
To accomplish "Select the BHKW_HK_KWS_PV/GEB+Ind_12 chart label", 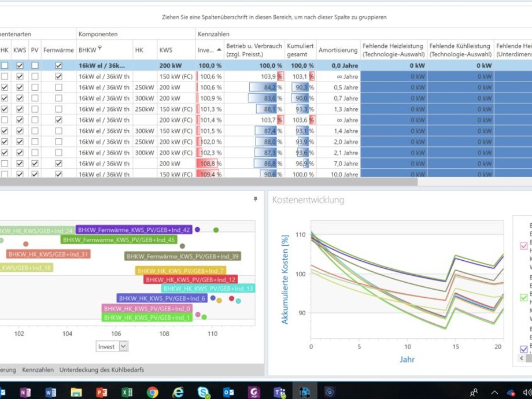I will (x=191, y=279).
